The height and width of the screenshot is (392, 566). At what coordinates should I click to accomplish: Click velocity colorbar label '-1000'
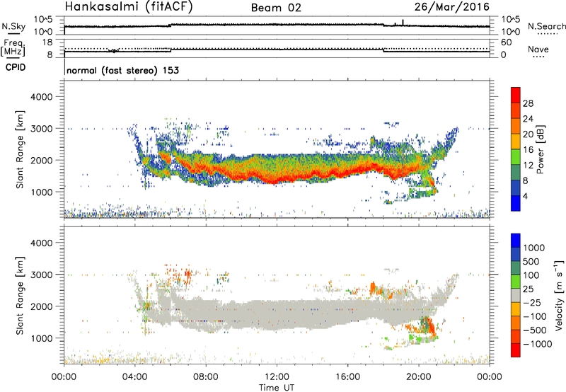pos(537,344)
